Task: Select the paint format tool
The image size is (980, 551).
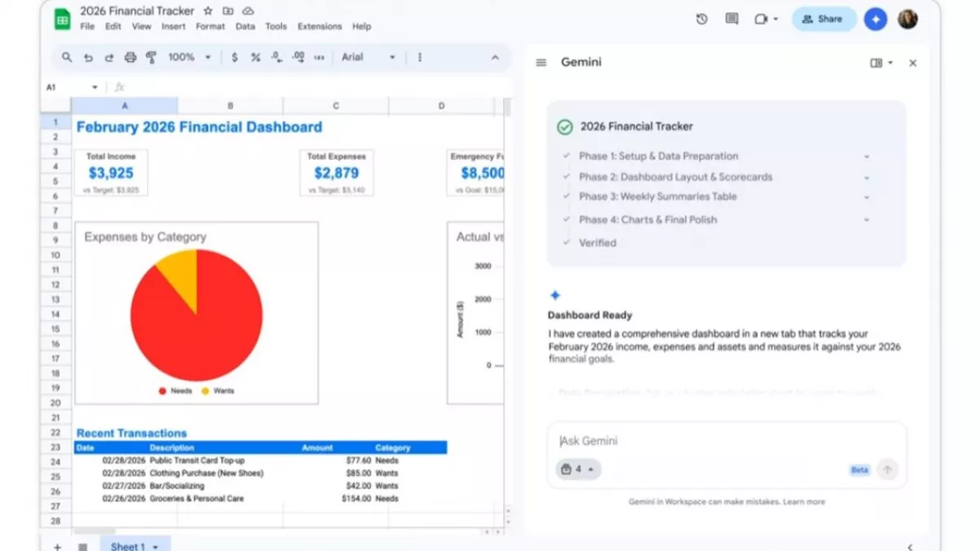Action: pos(151,57)
